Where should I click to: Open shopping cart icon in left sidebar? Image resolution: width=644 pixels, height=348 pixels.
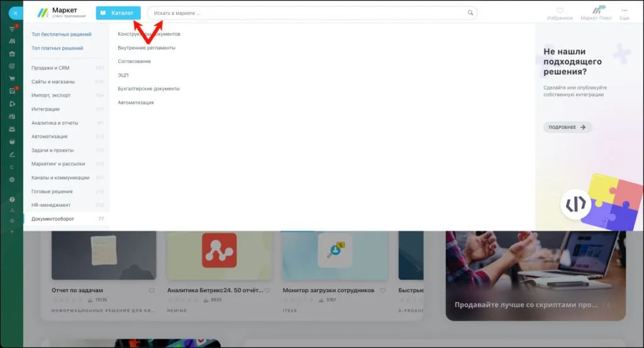pyautogui.click(x=12, y=79)
